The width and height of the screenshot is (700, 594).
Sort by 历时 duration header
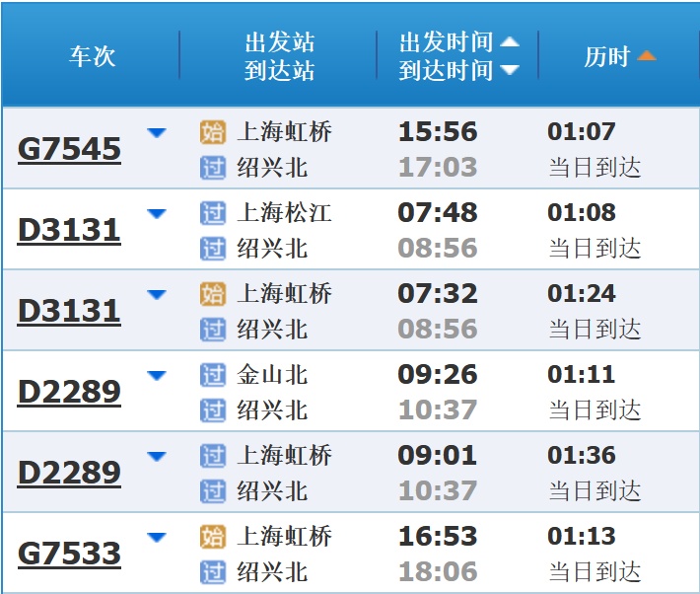point(620,56)
